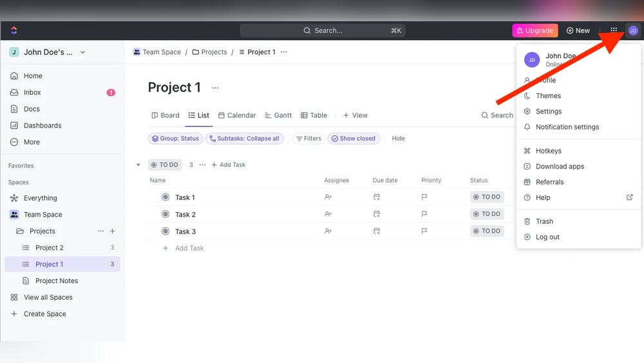Image resolution: width=644 pixels, height=363 pixels.
Task: Click the ClickUp logo icon
Action: (14, 30)
